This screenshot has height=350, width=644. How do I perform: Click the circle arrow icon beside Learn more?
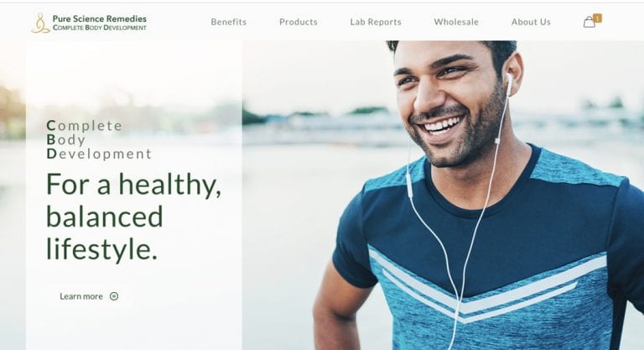pos(114,296)
